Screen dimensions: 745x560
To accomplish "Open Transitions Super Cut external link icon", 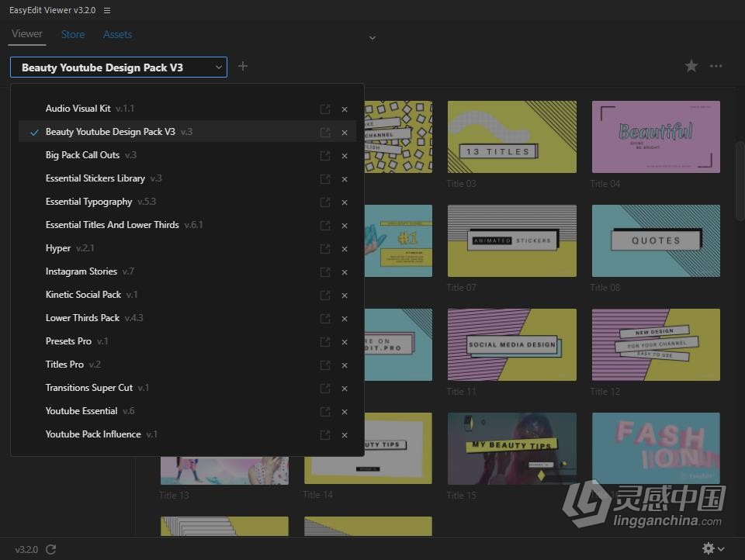I will 325,389.
